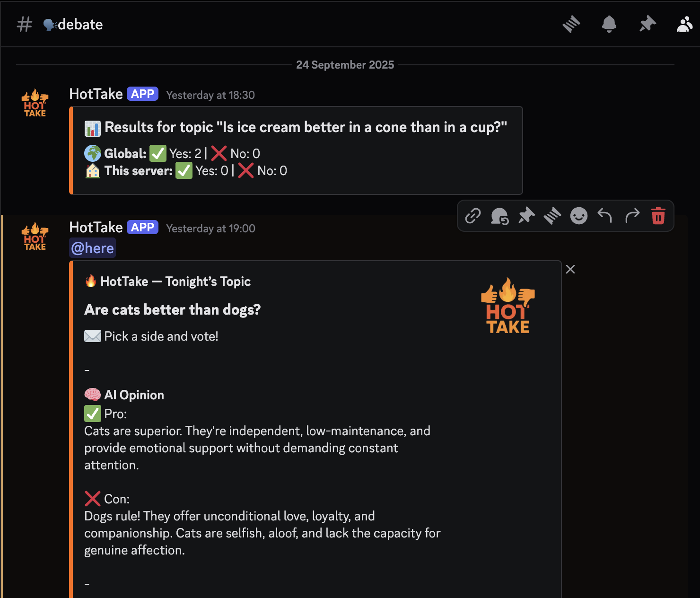Open HotTake logo thumbnail inside embed
The height and width of the screenshot is (598, 700).
point(508,306)
